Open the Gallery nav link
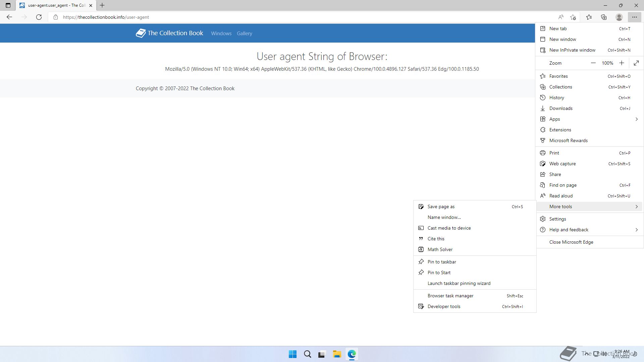 tap(244, 33)
